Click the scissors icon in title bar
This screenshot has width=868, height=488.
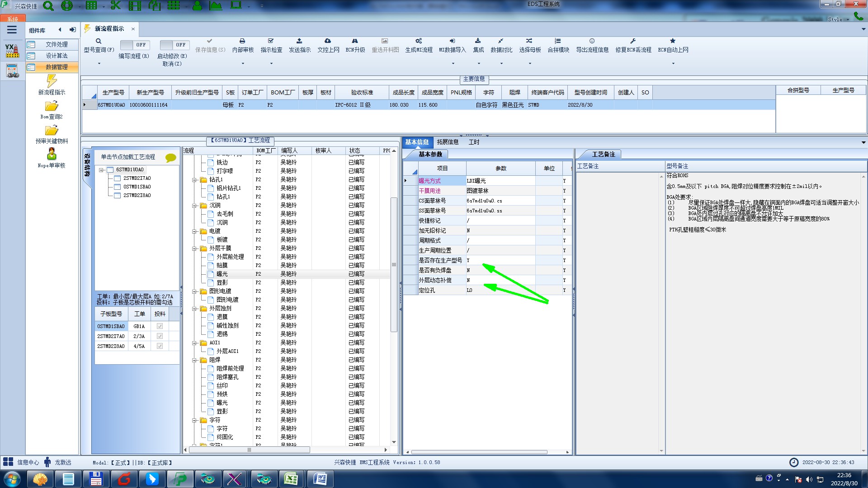coord(116,5)
